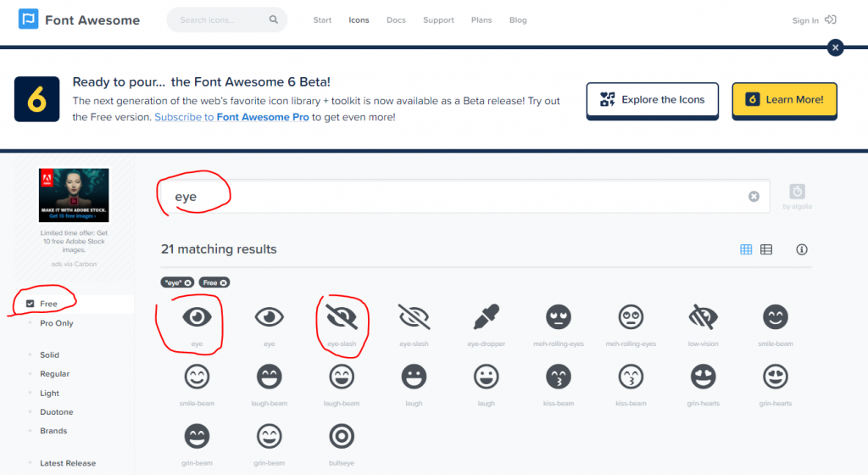Image resolution: width=868 pixels, height=475 pixels.
Task: Click the magnifier in header search
Action: 274,20
